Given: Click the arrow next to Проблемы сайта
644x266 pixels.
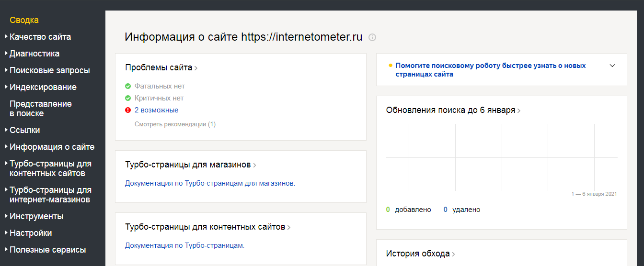Looking at the screenshot, I should point(196,68).
